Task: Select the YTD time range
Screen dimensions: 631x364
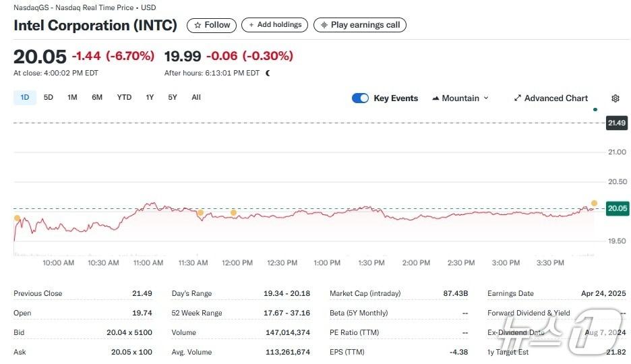Action: 124,98
